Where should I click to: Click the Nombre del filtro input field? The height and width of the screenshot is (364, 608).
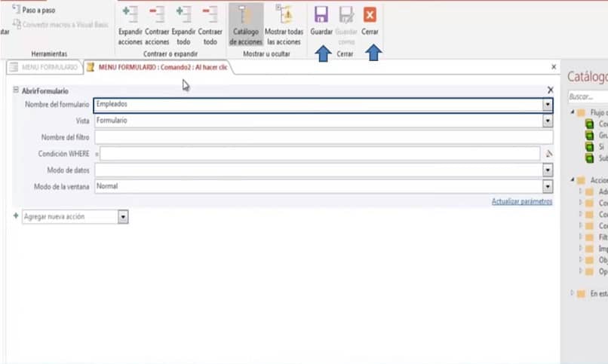[323, 137]
